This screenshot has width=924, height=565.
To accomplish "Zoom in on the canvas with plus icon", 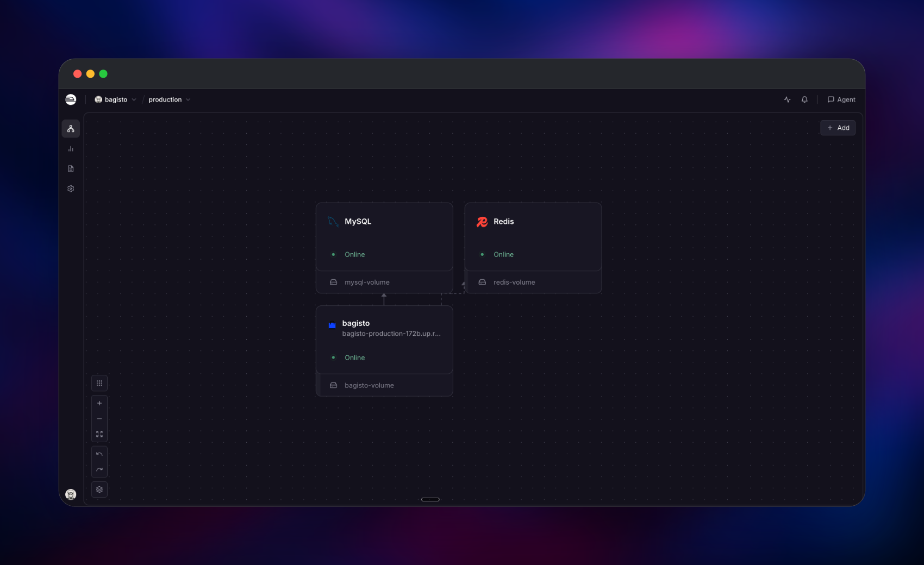I will [x=99, y=403].
